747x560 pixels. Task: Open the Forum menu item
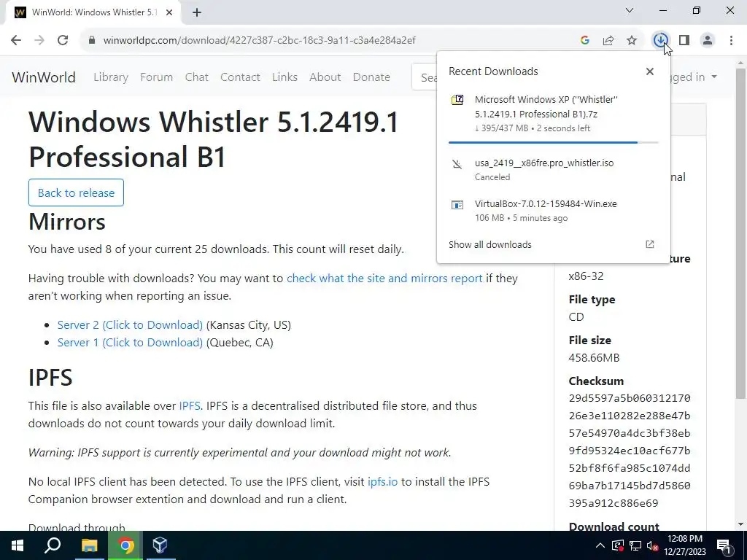pos(156,77)
